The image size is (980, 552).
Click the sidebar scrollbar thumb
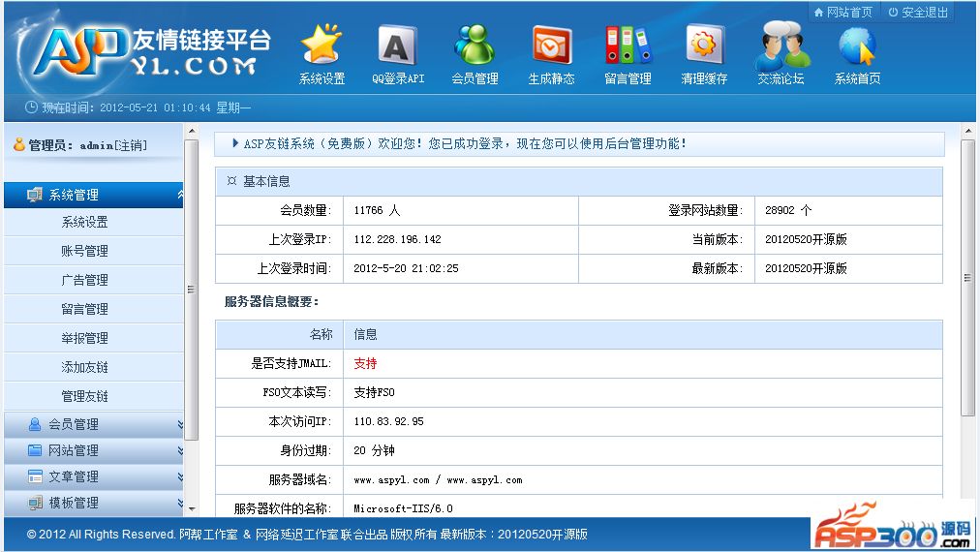pos(192,290)
